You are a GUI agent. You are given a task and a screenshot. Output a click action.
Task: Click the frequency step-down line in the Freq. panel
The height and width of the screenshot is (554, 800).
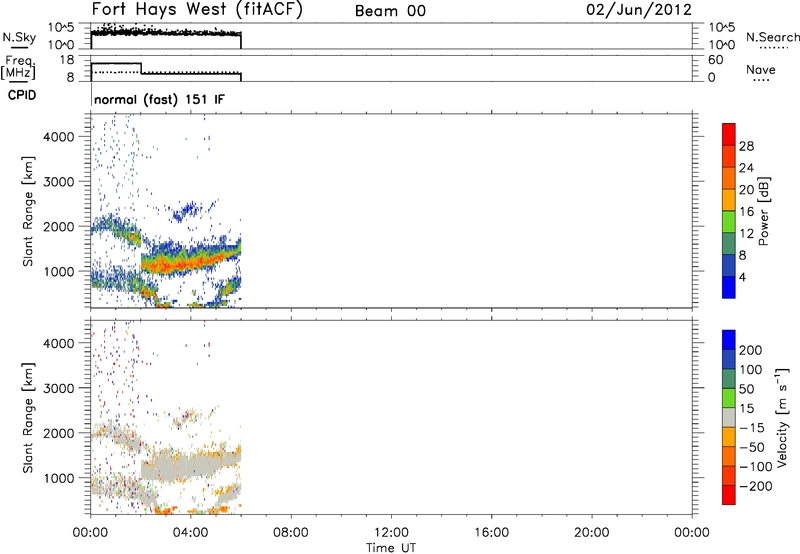(141, 68)
